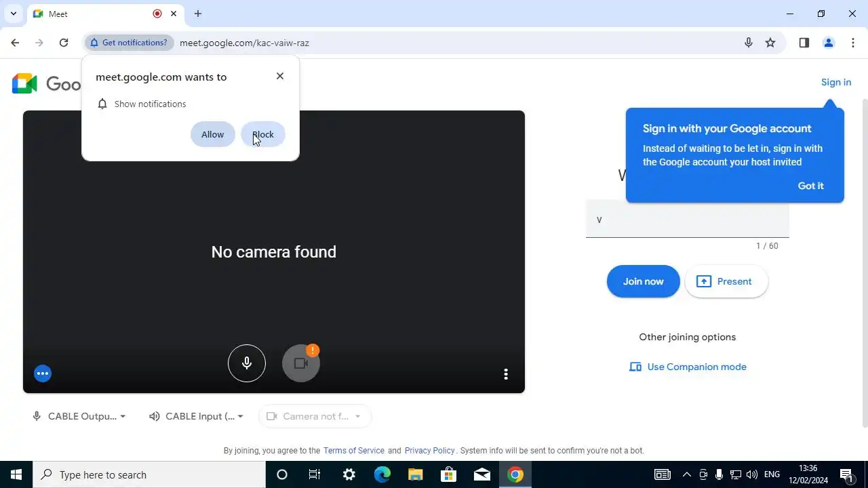Viewport: 868px width, 488px height.
Task: Click Use Companion mode link
Action: pos(688,367)
